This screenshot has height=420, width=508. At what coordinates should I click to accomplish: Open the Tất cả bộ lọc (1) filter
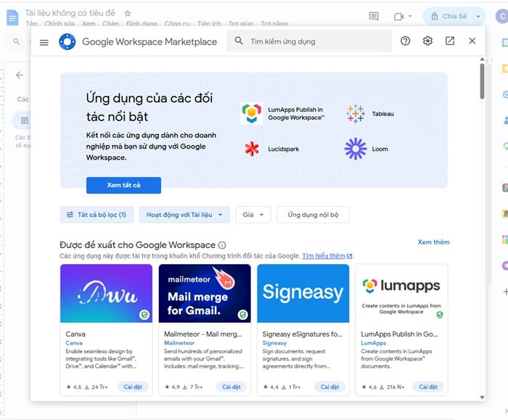coord(96,215)
